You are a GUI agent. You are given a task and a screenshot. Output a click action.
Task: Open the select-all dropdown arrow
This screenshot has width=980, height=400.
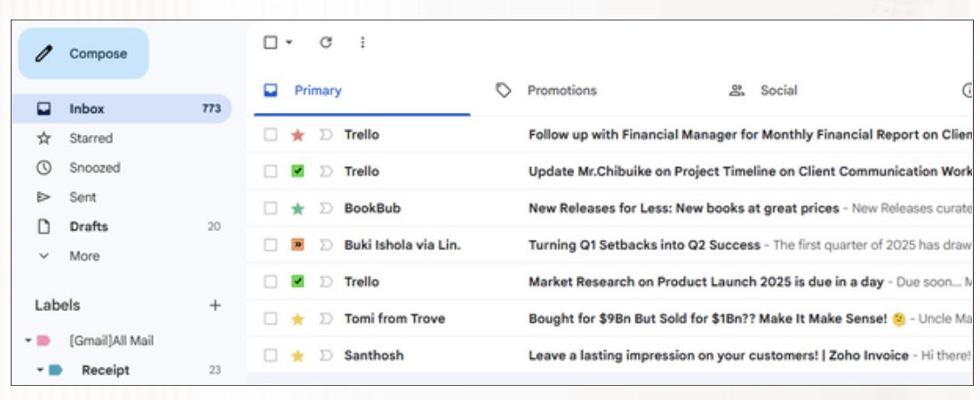289,43
